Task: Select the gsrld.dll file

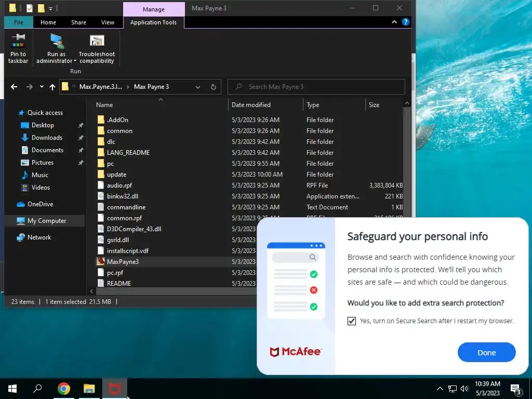Action: click(x=118, y=240)
